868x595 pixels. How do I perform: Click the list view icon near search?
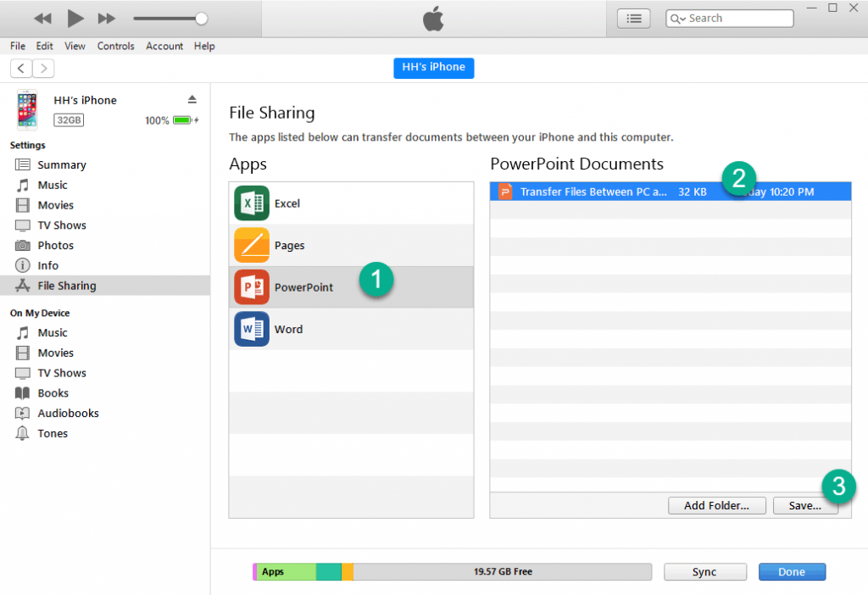[x=633, y=18]
